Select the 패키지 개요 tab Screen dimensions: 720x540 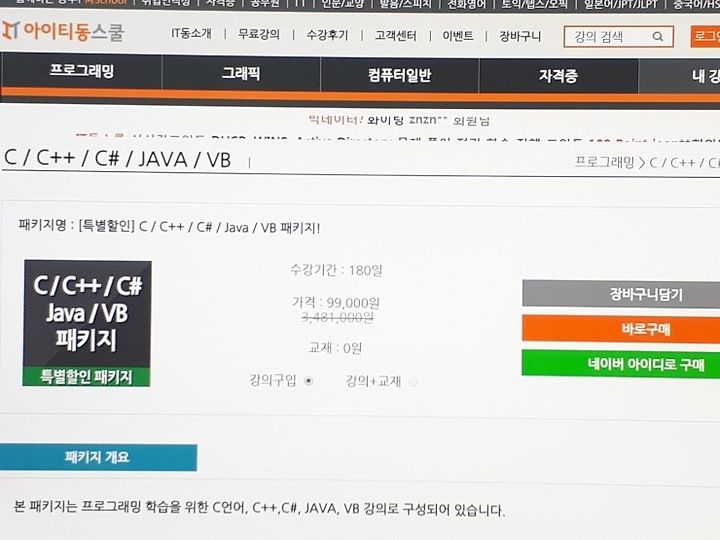point(98,457)
